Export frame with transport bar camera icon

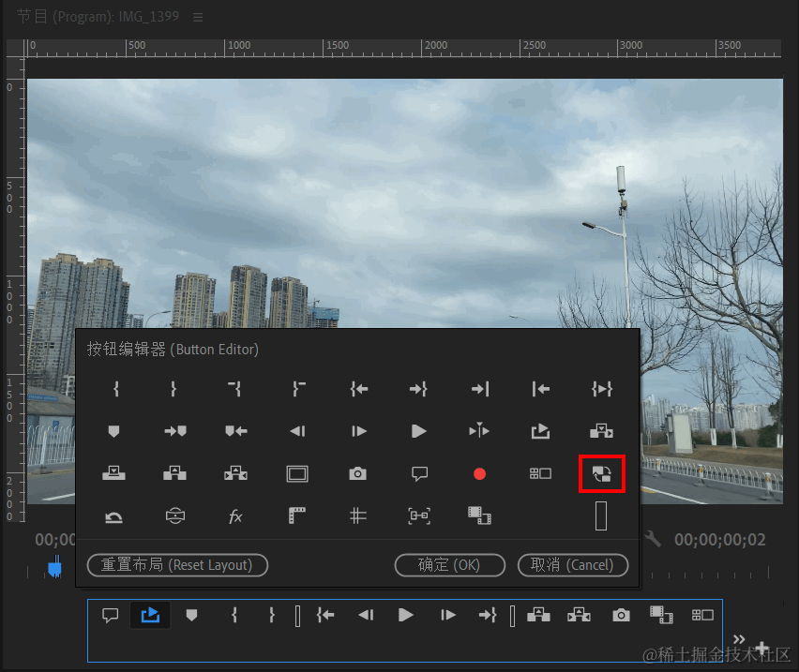(621, 616)
